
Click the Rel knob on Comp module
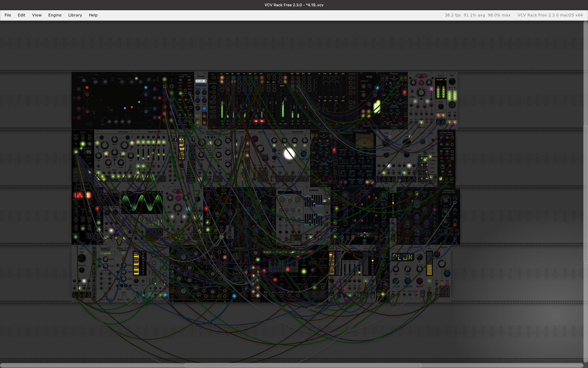(204, 100)
